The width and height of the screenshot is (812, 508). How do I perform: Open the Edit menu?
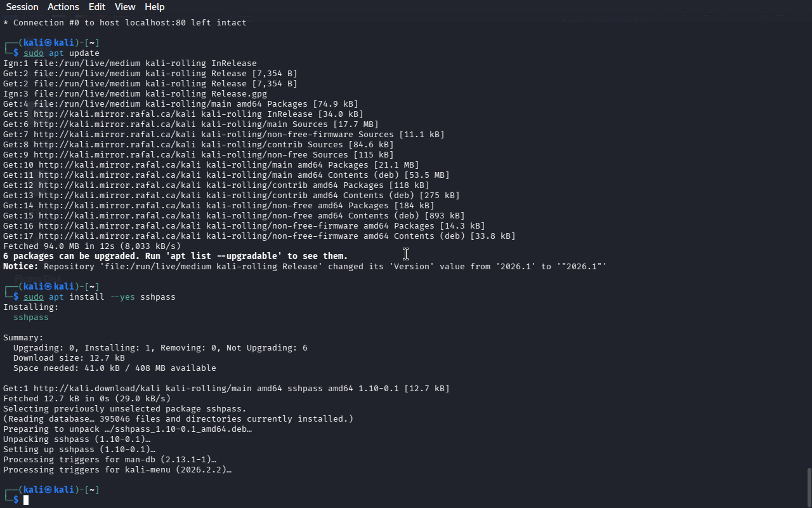pyautogui.click(x=97, y=7)
